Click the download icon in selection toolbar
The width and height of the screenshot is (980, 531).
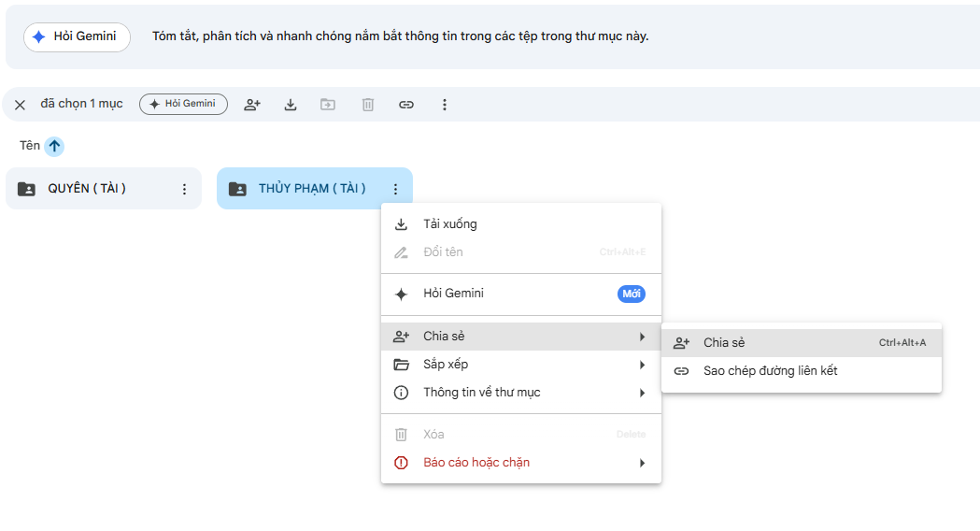point(290,105)
